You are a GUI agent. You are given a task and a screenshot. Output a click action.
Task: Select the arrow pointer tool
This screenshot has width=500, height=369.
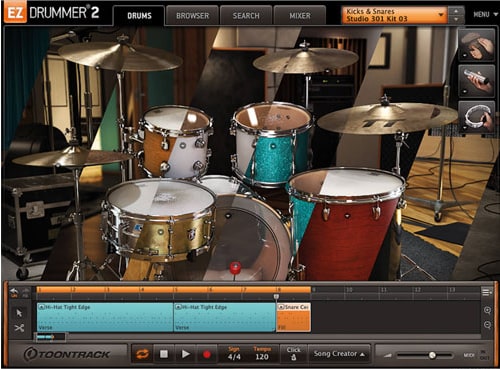[19, 313]
